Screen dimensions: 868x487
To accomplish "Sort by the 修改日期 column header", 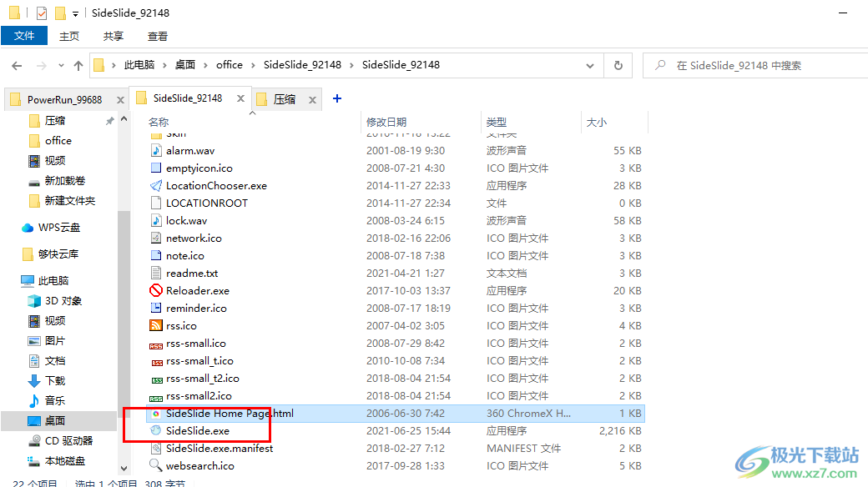I will 386,123.
